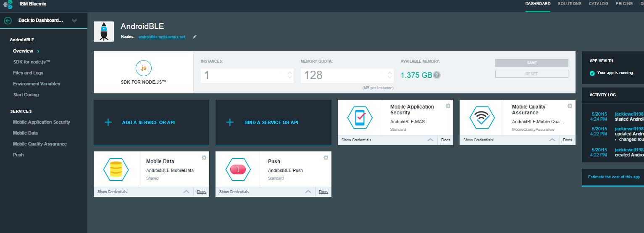Open the Catalog tab

click(x=599, y=4)
